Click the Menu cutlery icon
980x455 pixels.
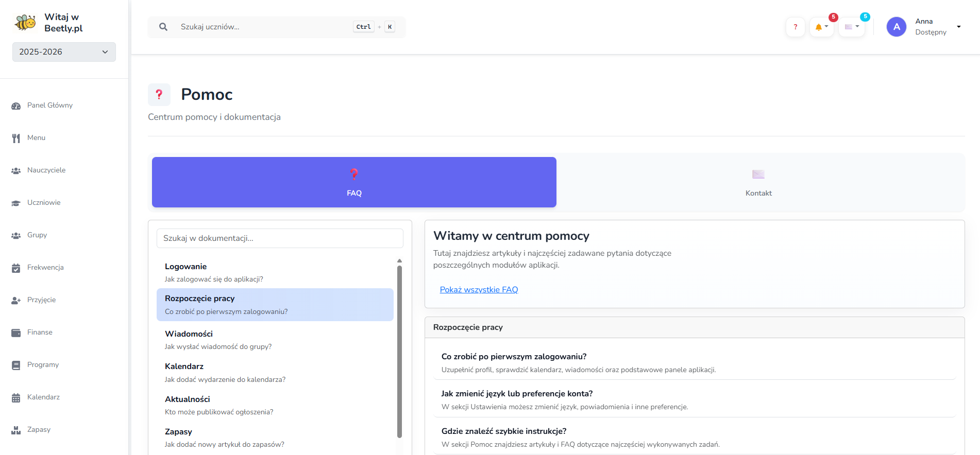coord(16,138)
